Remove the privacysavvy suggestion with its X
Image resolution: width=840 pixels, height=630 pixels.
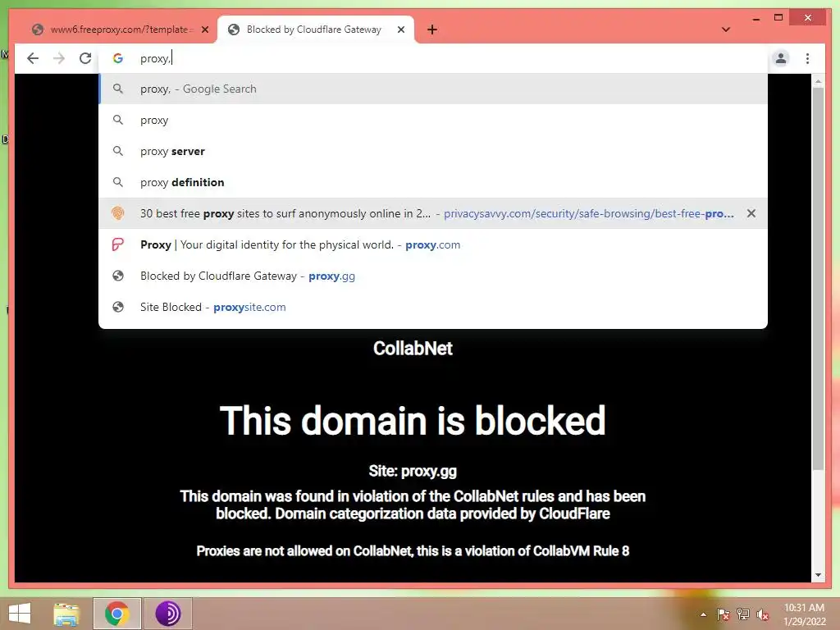click(751, 213)
